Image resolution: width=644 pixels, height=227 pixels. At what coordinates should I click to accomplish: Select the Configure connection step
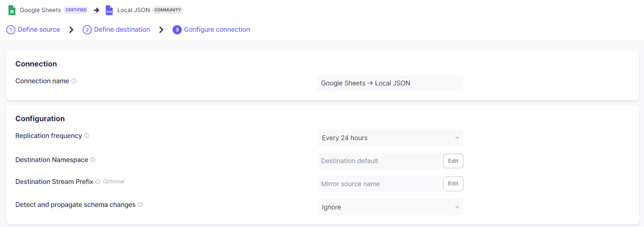217,30
